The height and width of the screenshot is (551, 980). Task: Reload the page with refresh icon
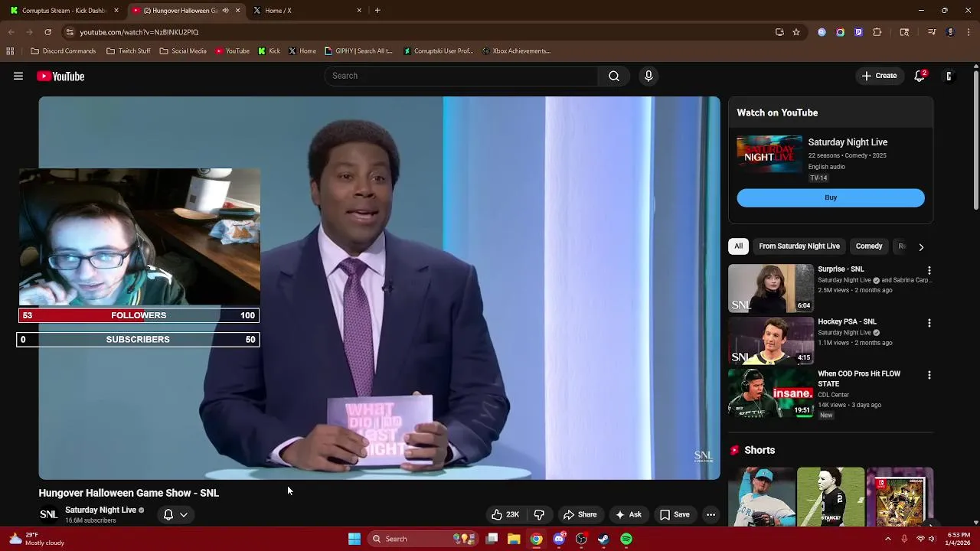[x=47, y=32]
